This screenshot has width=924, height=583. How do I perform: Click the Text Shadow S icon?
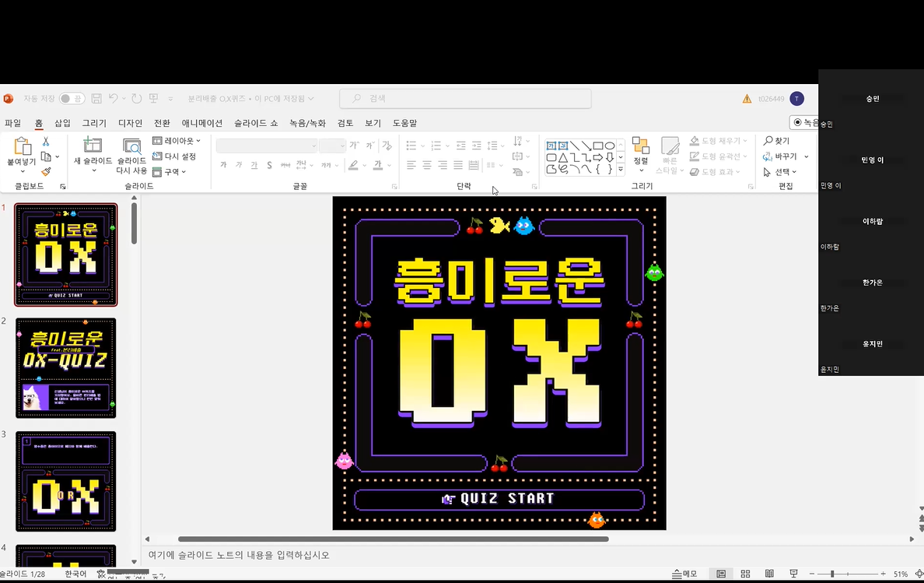pos(269,165)
